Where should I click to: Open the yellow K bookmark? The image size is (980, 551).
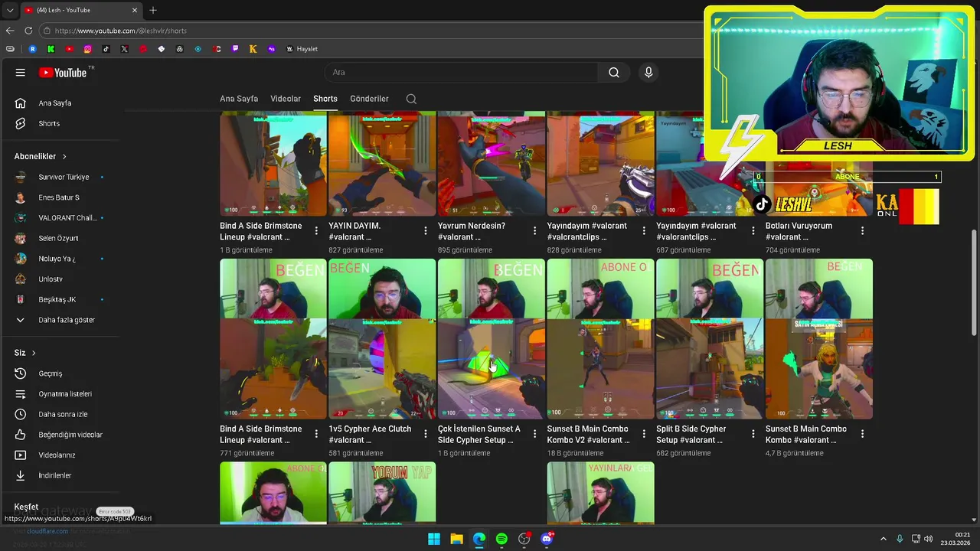253,49
